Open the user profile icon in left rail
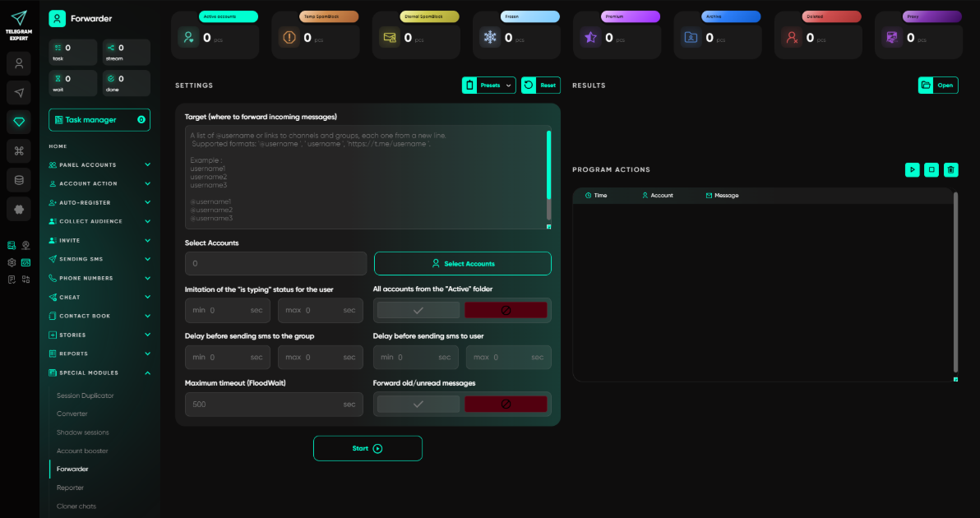This screenshot has width=980, height=518. pyautogui.click(x=19, y=63)
